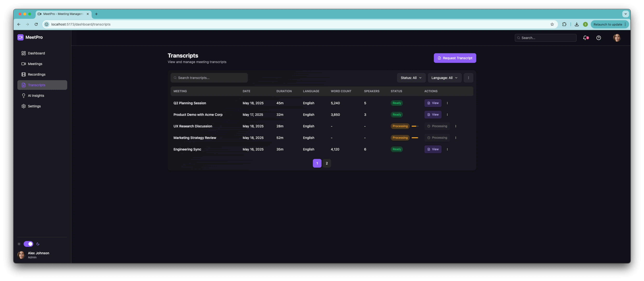This screenshot has height=281, width=644.
Task: Open row options for Engineering Sync
Action: coord(447,149)
